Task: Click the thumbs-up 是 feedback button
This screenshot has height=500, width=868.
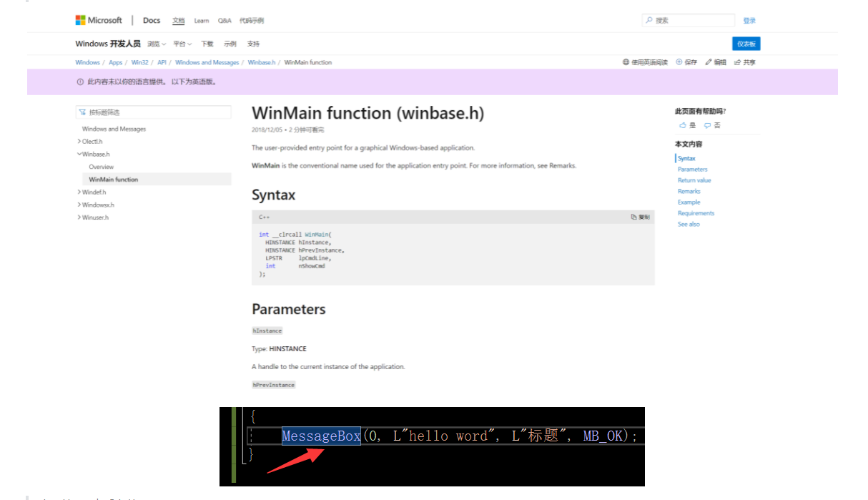Action: 687,125
